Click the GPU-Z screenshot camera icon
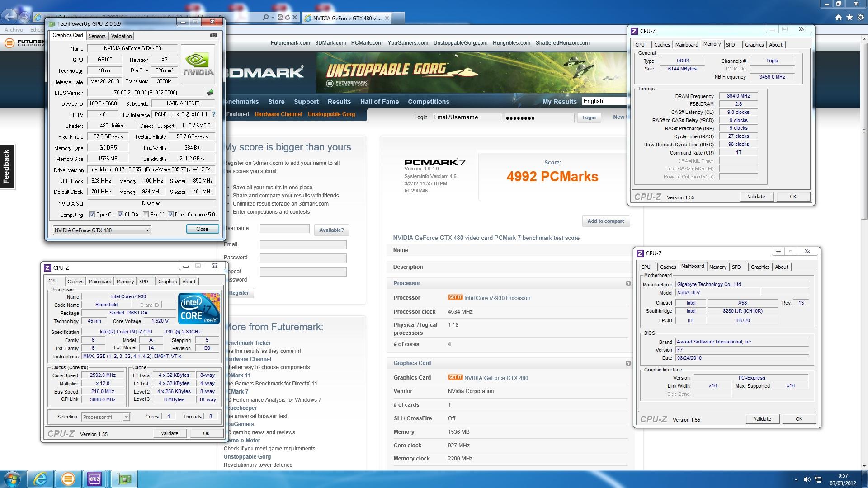 click(214, 35)
